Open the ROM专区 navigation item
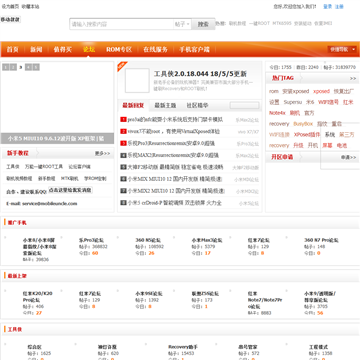Screen dimensions: 360x360 click(x=119, y=49)
